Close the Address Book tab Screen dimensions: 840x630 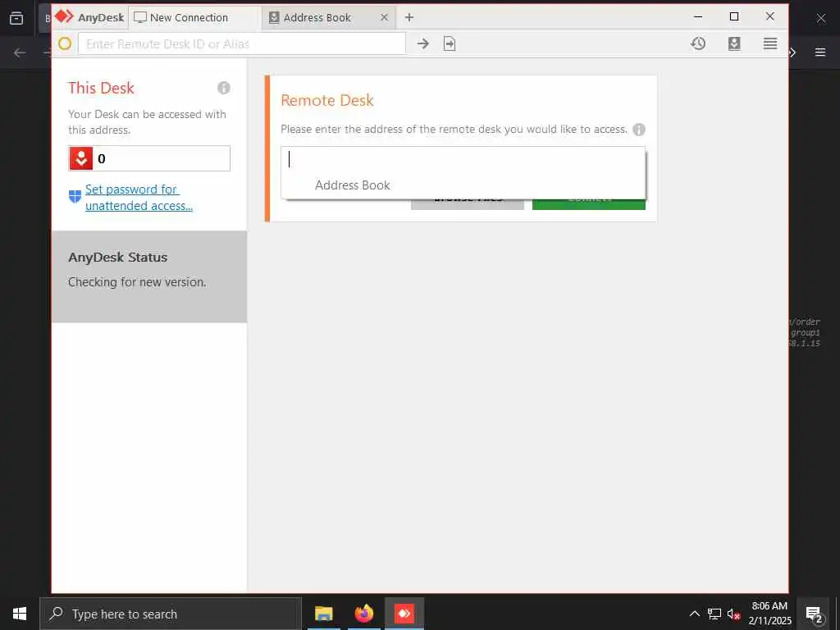click(384, 17)
